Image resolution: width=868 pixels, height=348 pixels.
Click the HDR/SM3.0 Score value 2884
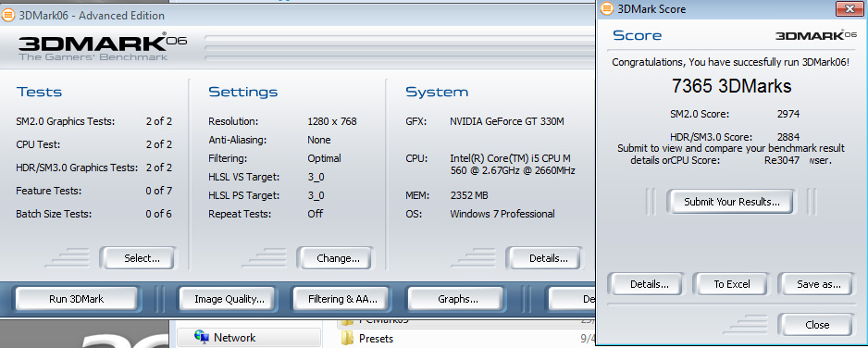coord(787,137)
